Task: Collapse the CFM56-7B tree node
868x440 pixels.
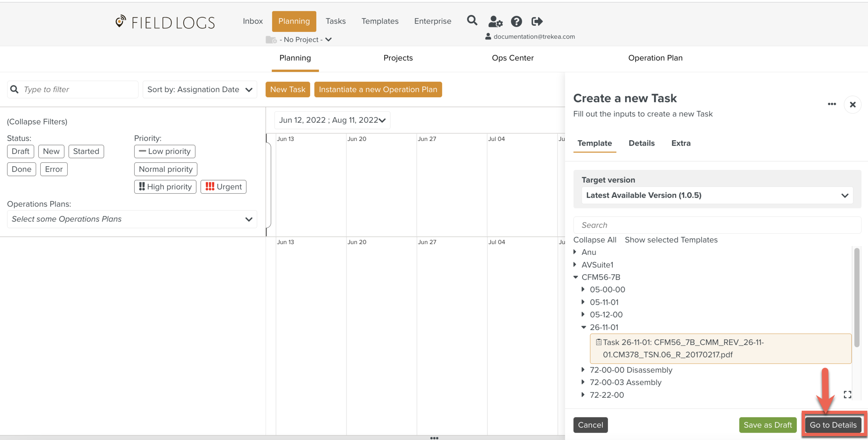Action: [x=575, y=277]
